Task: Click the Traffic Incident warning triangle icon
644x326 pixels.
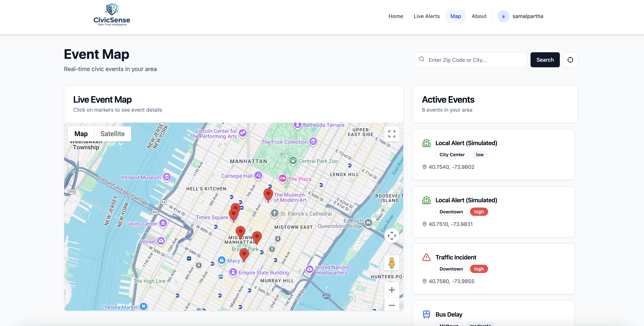Action: point(426,257)
